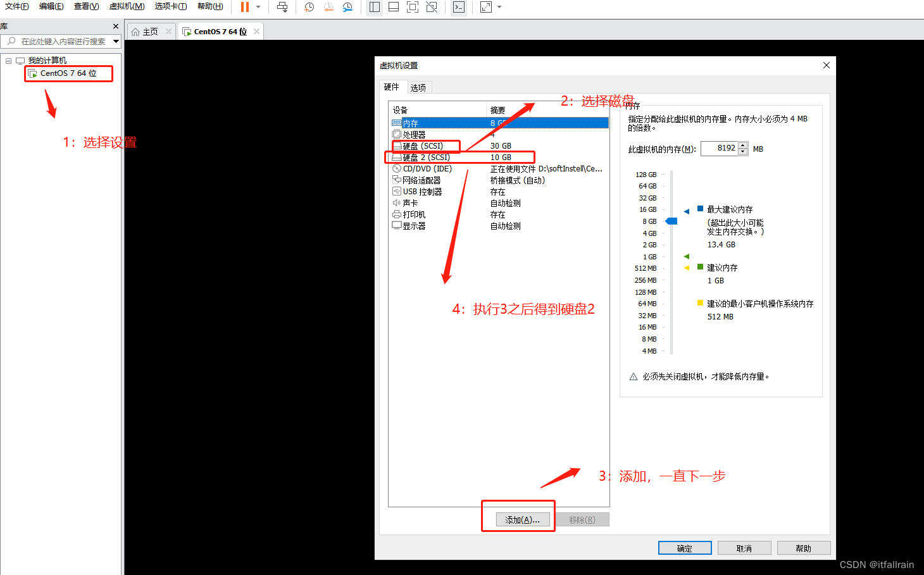Click the memory slider thumb at 8 GB
Image resolution: width=924 pixels, height=575 pixels.
click(x=671, y=221)
